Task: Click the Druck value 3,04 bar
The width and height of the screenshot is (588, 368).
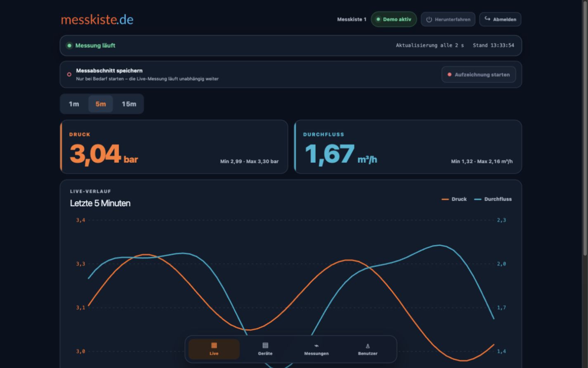Action: [104, 154]
